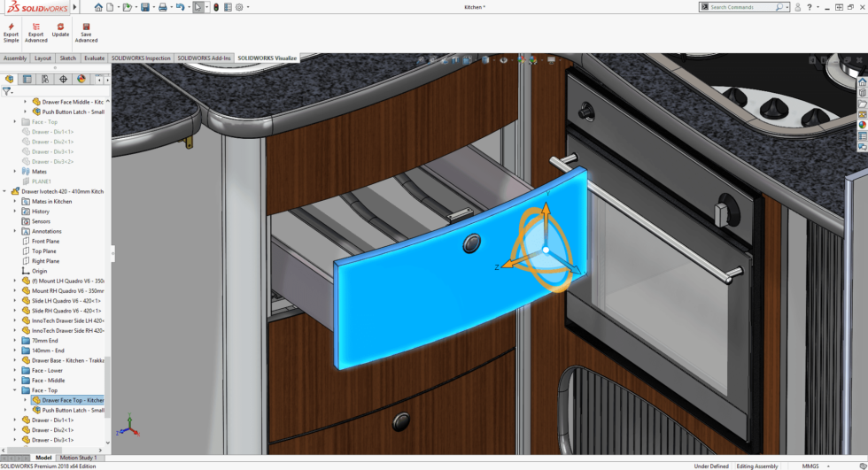Open Design Library in task pane
The height and width of the screenshot is (470, 868).
863,93
